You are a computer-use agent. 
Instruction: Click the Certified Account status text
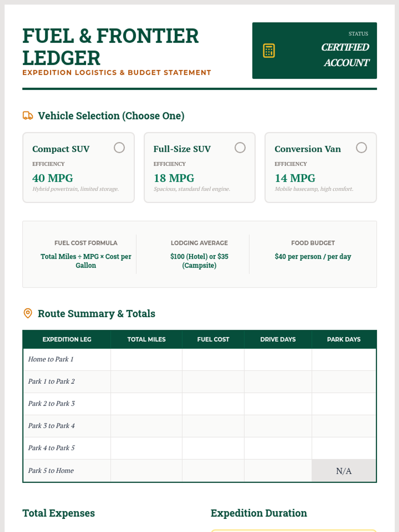(x=345, y=55)
